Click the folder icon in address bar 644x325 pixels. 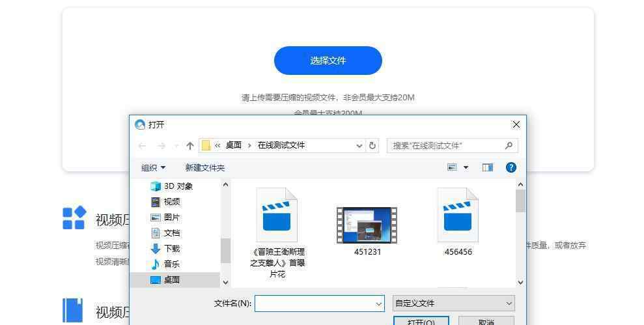click(206, 145)
